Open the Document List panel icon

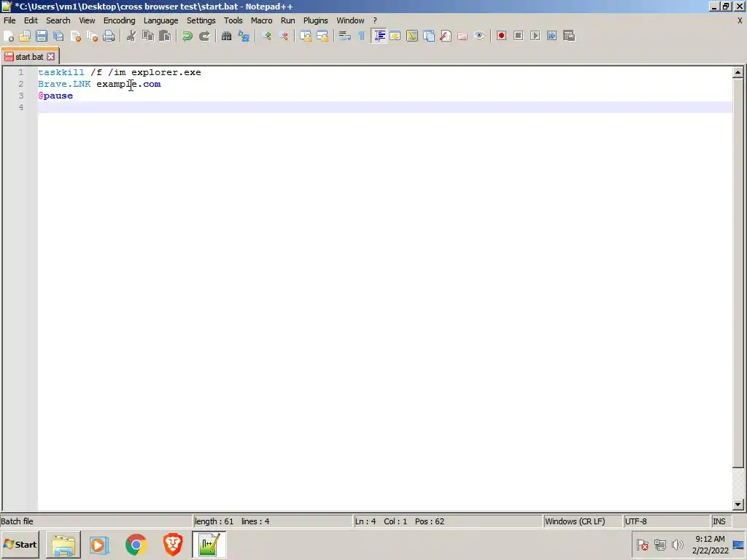(x=429, y=36)
